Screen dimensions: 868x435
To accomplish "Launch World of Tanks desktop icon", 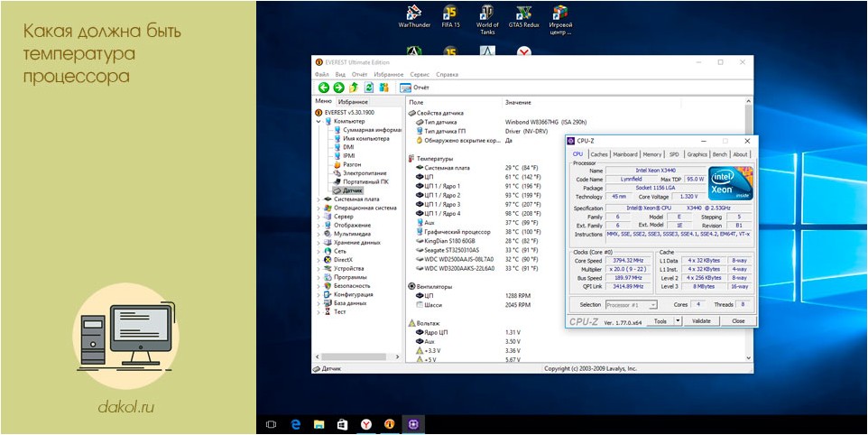I will click(487, 20).
